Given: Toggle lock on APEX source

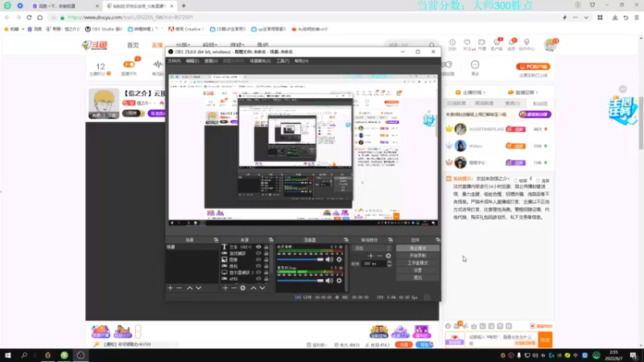Looking at the screenshot, I should tap(266, 278).
